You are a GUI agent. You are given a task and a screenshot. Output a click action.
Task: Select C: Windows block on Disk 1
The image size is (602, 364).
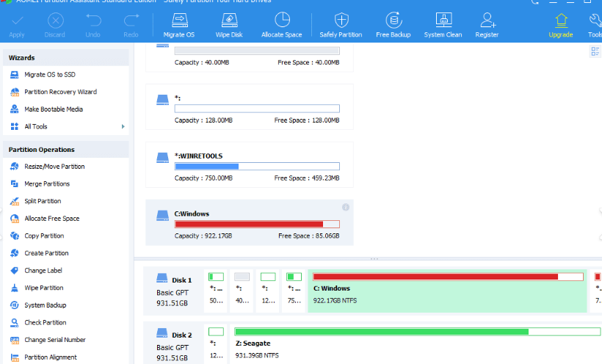[x=447, y=291]
